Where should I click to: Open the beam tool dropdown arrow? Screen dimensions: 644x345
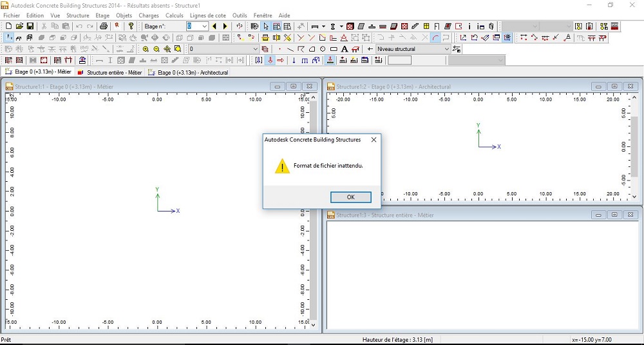323,26
